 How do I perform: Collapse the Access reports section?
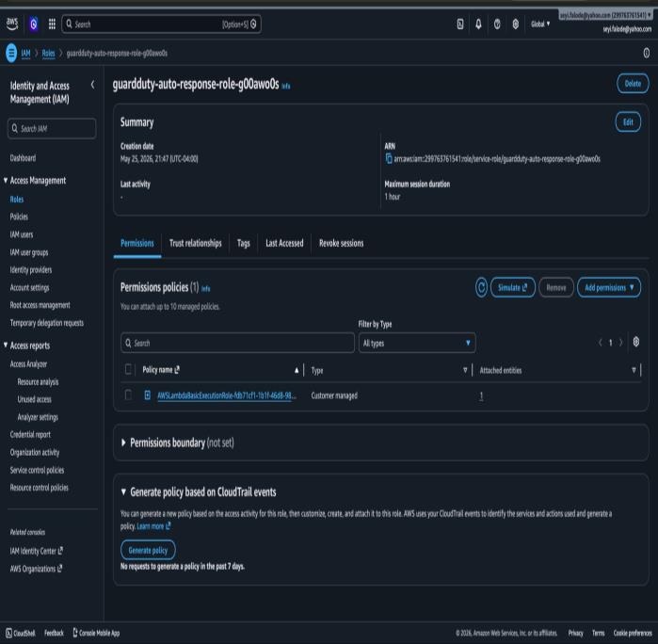6,346
